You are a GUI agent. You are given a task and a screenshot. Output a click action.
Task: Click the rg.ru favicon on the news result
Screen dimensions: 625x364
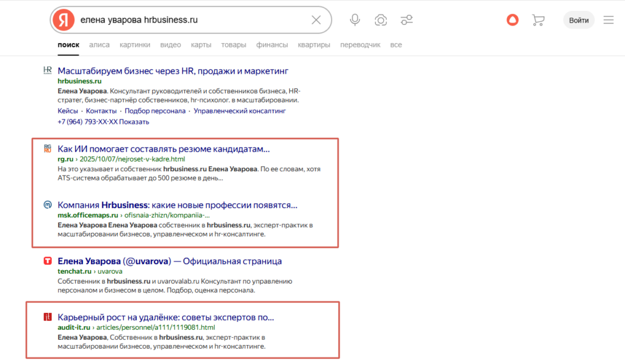click(x=47, y=148)
